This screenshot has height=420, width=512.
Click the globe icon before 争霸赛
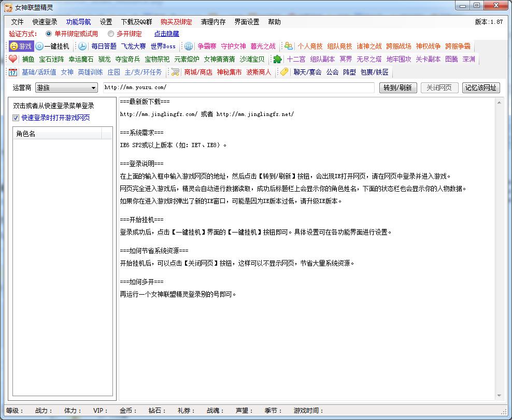pyautogui.click(x=189, y=46)
